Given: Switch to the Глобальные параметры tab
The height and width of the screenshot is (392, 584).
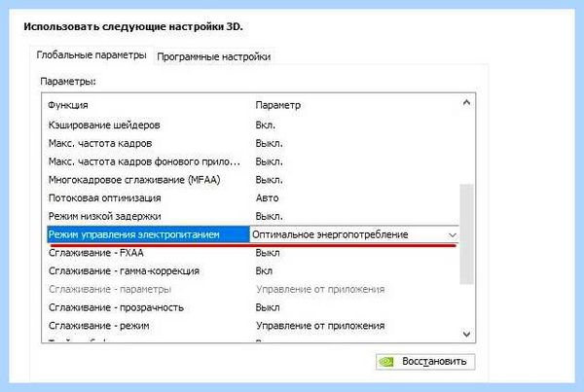Looking at the screenshot, I should tap(91, 55).
